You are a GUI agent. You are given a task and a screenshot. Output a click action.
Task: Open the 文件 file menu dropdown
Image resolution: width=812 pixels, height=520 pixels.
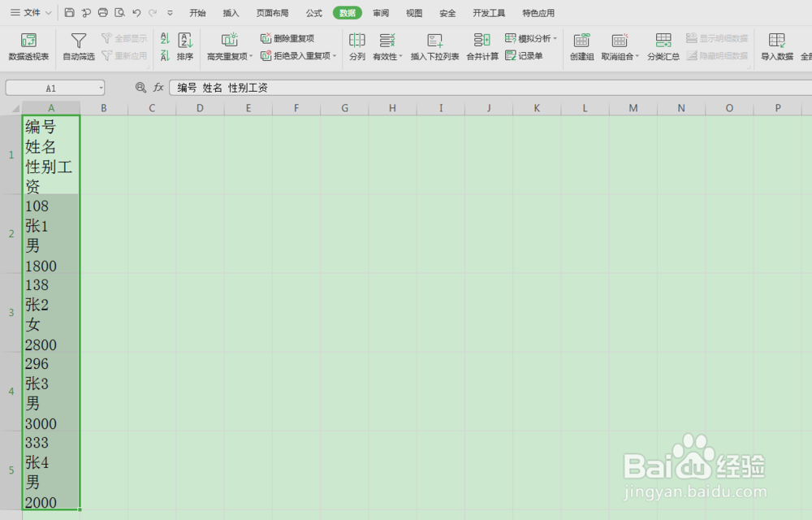(31, 12)
